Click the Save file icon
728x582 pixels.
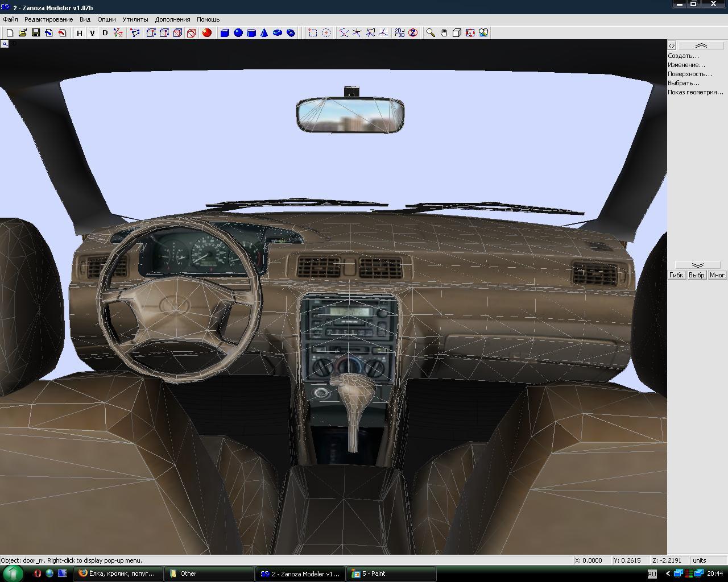pos(36,33)
